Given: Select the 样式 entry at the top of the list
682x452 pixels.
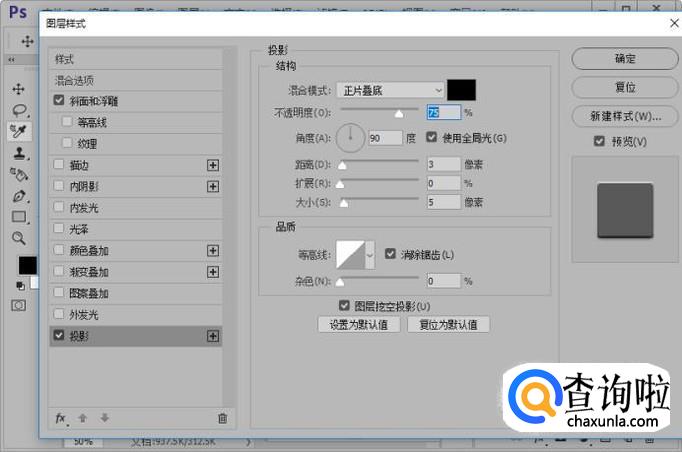Looking at the screenshot, I should click(65, 59).
